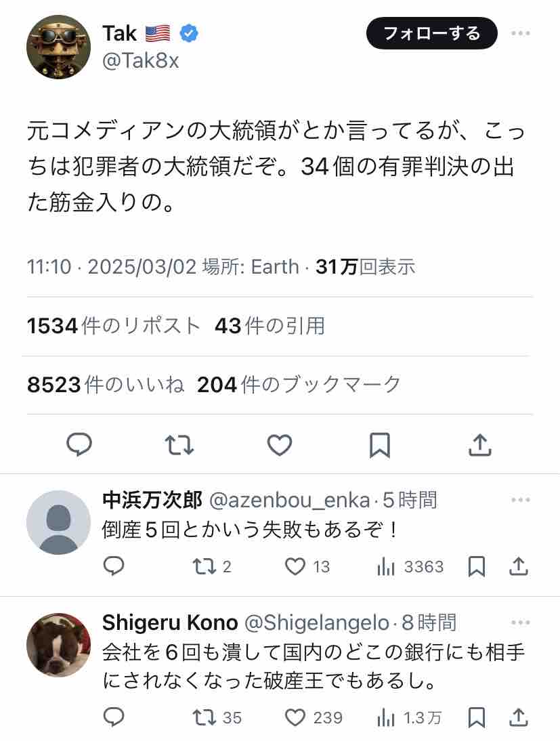Open the more options menu beside フォローする
The height and width of the screenshot is (741, 560).
click(520, 33)
